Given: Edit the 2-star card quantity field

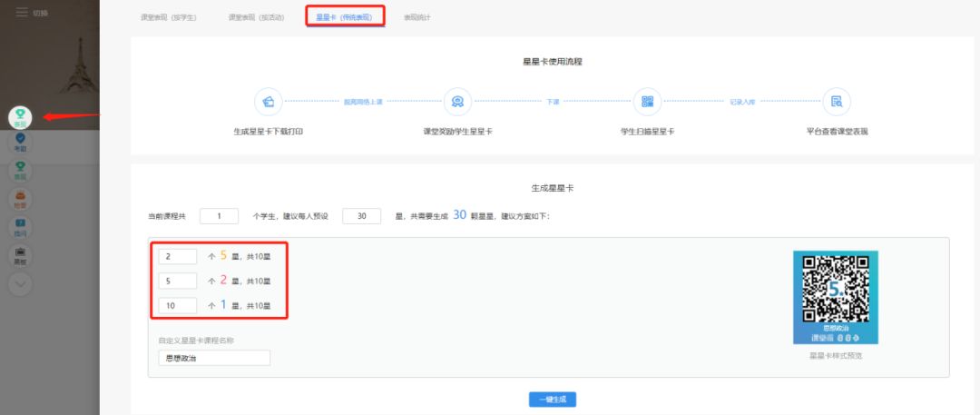Looking at the screenshot, I should 178,281.
